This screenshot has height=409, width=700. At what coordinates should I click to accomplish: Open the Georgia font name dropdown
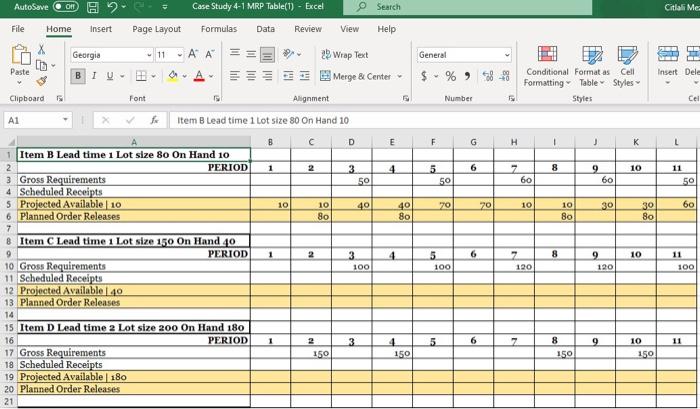point(149,55)
